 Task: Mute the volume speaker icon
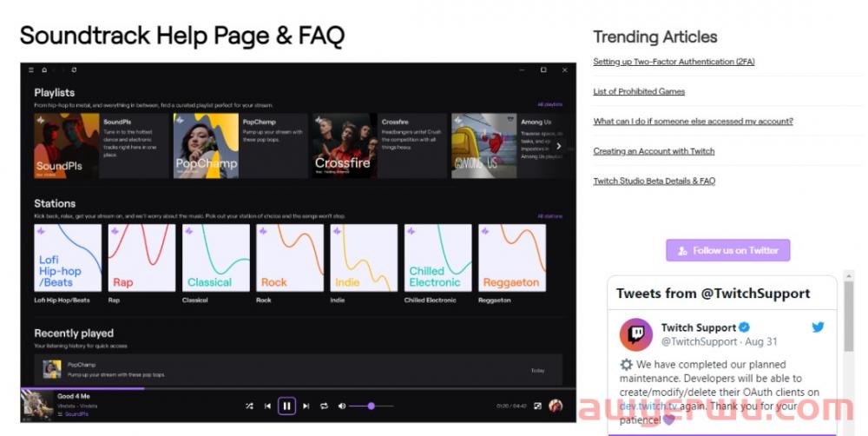(x=341, y=406)
